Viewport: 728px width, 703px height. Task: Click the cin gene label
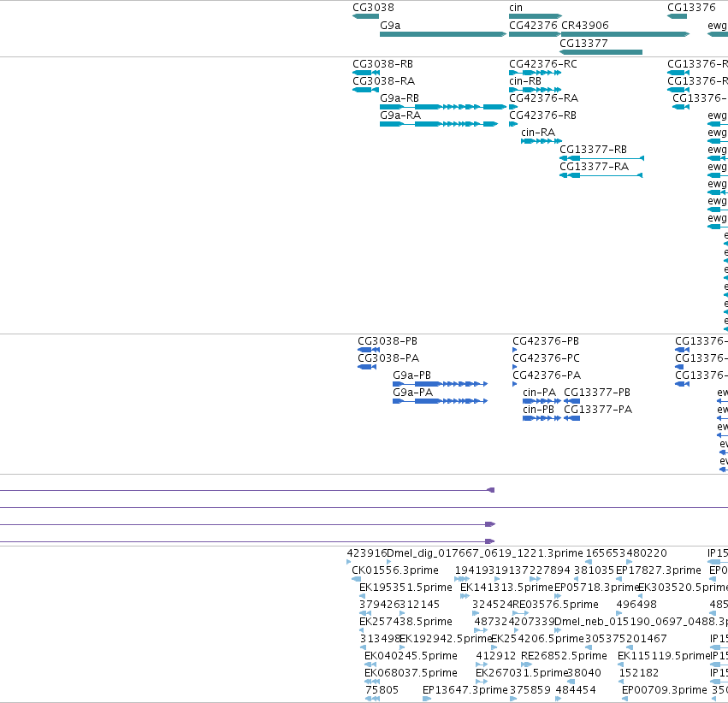(515, 8)
